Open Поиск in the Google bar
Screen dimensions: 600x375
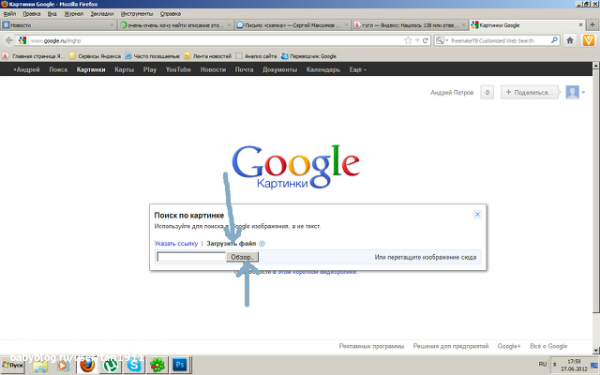pos(58,70)
